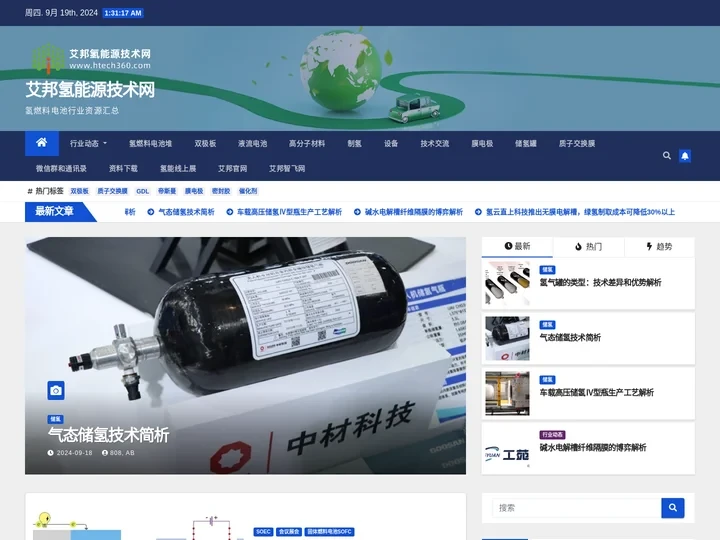This screenshot has height=540, width=720.
Task: Click sidebar thumbnail of 气态储氢技术简析
Action: coord(507,338)
